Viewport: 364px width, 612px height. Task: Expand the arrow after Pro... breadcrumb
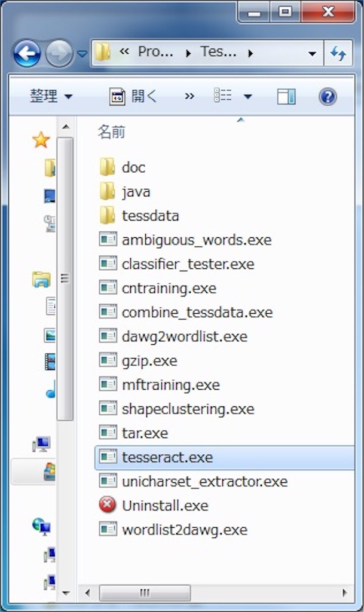tap(188, 53)
